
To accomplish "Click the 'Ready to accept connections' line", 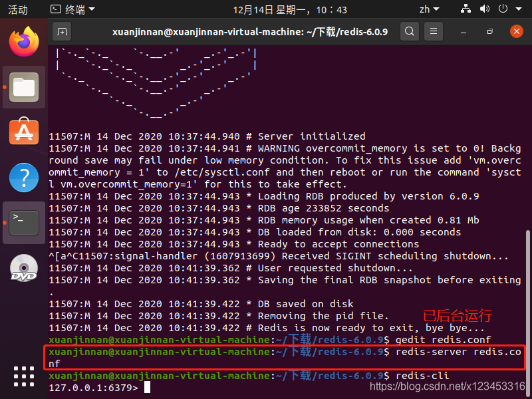I will coord(234,244).
